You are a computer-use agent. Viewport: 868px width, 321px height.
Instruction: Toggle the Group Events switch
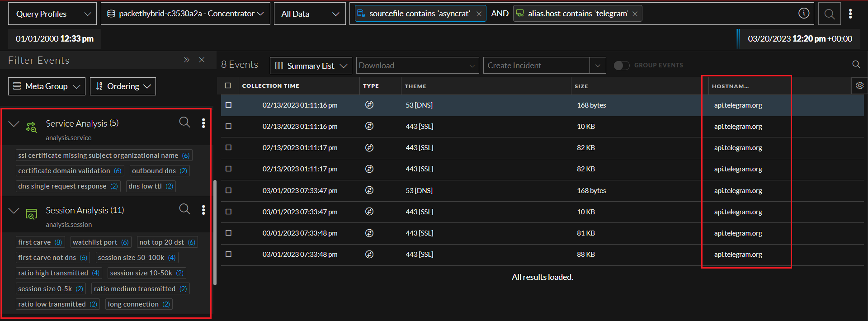pyautogui.click(x=621, y=66)
